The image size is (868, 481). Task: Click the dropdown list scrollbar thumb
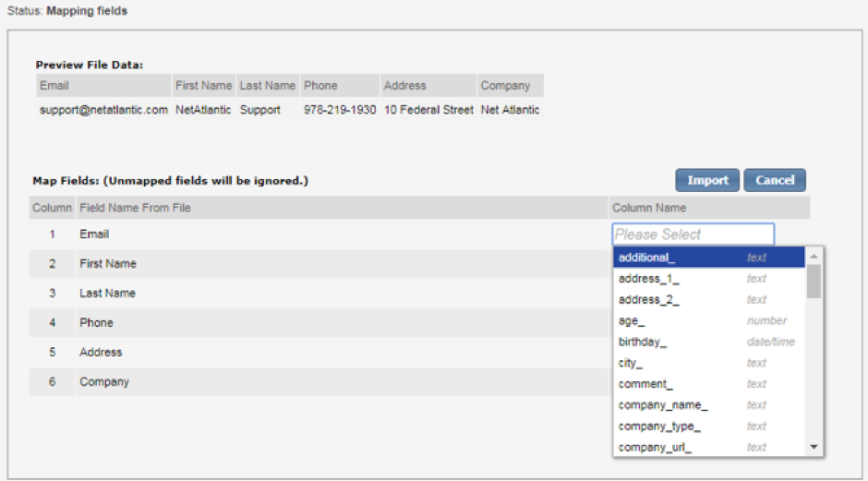click(814, 281)
